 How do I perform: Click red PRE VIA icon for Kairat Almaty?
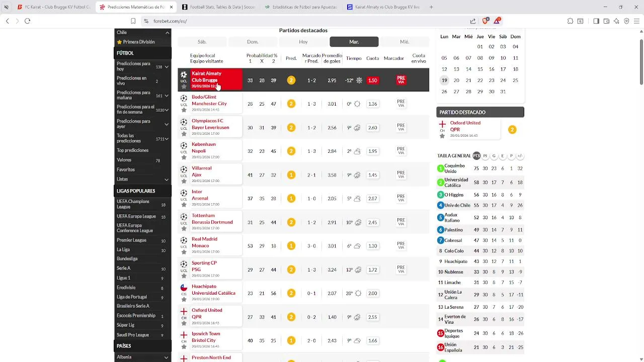[401, 80]
